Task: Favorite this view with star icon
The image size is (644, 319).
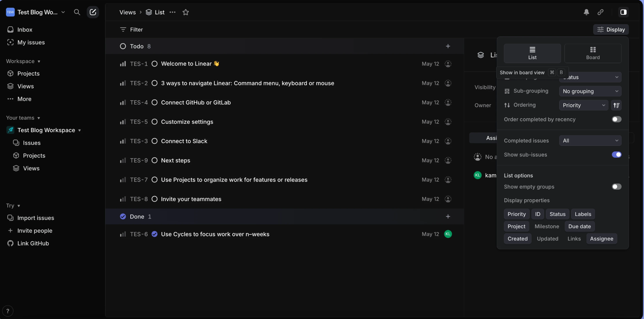Action: click(x=186, y=12)
